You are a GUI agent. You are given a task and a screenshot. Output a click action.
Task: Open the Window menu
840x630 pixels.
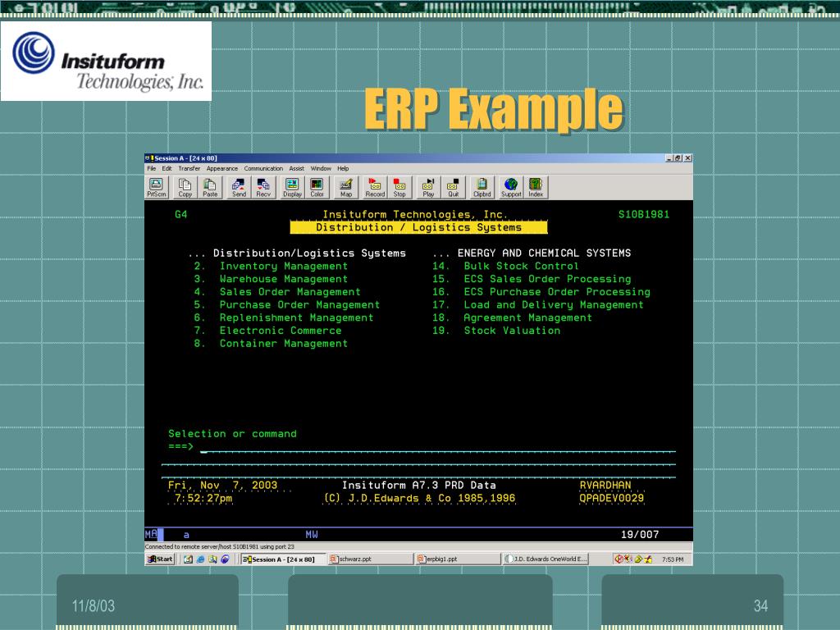tap(321, 168)
